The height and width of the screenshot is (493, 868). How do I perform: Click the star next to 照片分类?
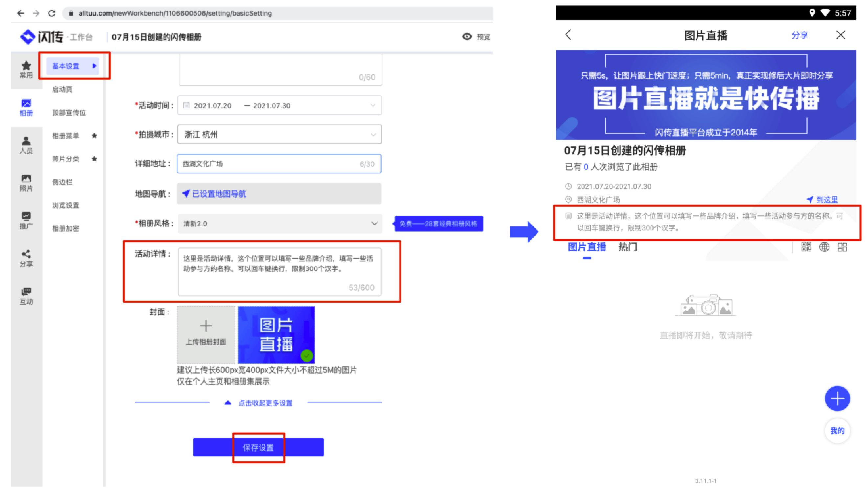[94, 159]
